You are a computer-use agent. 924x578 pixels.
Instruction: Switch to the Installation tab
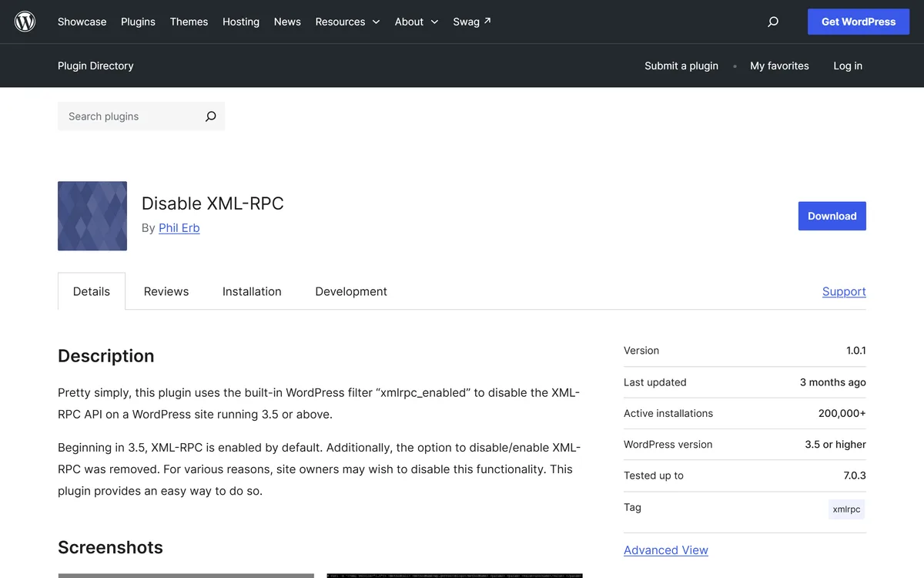(252, 291)
